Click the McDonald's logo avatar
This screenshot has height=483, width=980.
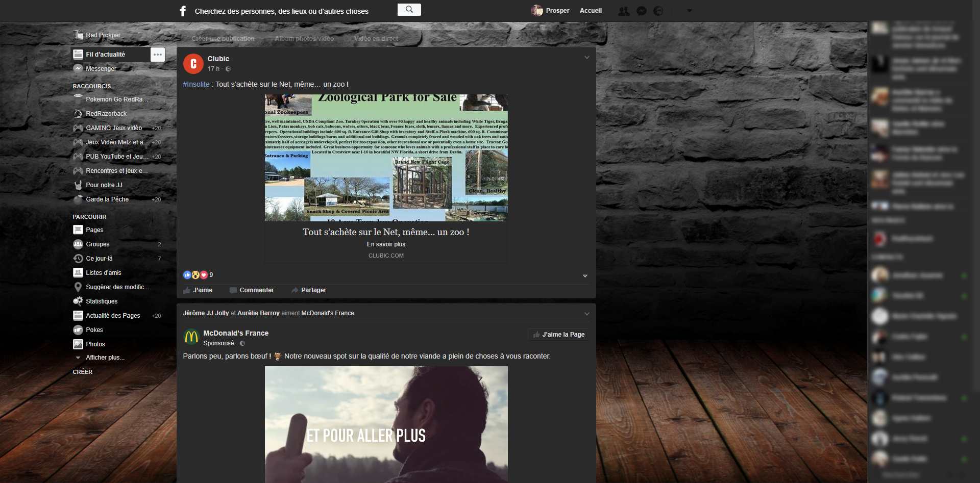(191, 337)
